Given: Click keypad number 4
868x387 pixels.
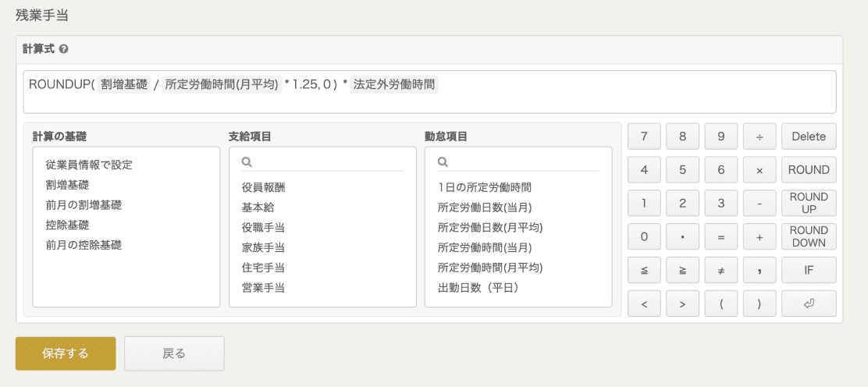Looking at the screenshot, I should 644,170.
